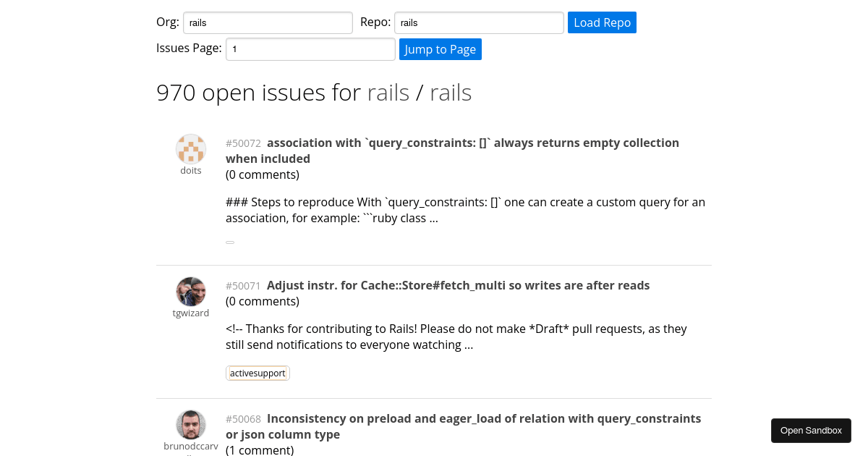Click the username brunodccarv below the avatar
Viewport: 868px width, 456px height.
pos(190,446)
